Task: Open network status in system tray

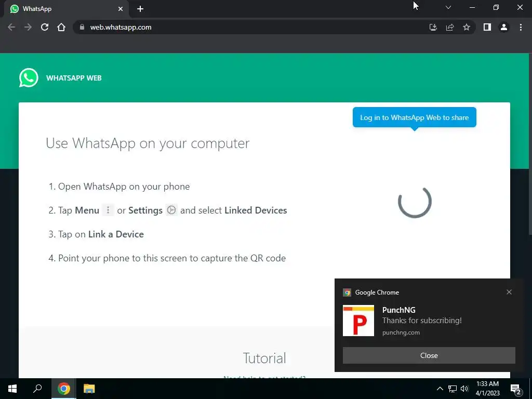Action: tap(453, 389)
